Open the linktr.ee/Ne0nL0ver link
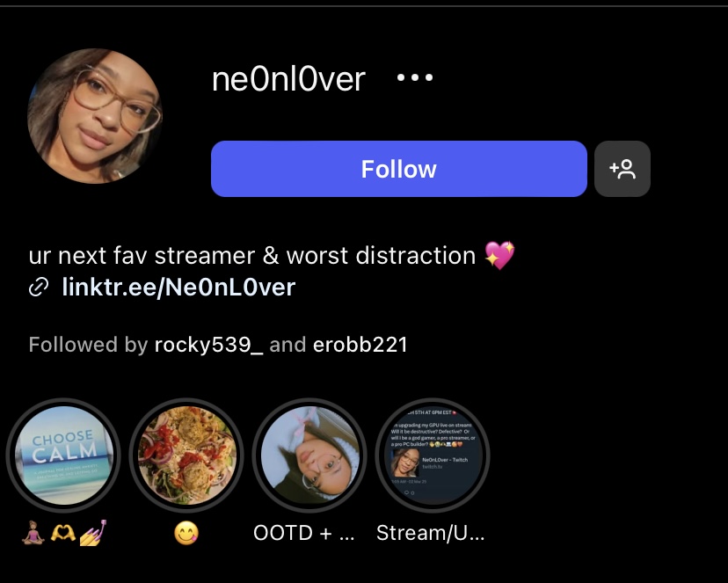728x583 pixels. tap(178, 288)
